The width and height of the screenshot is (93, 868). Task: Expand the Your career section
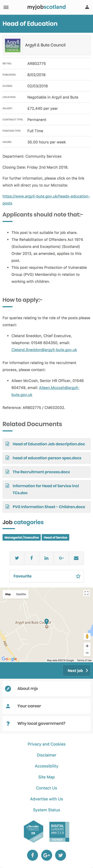[46, 706]
